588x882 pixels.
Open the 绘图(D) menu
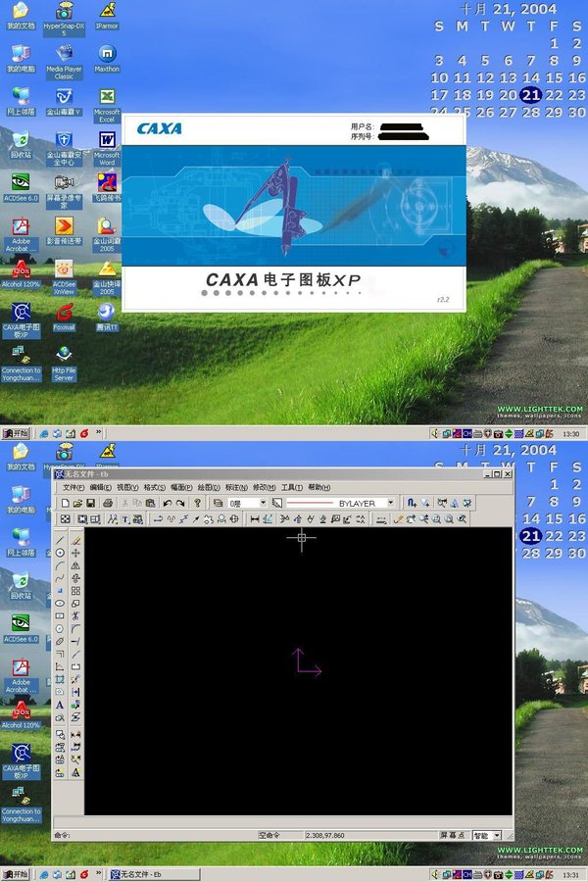209,487
